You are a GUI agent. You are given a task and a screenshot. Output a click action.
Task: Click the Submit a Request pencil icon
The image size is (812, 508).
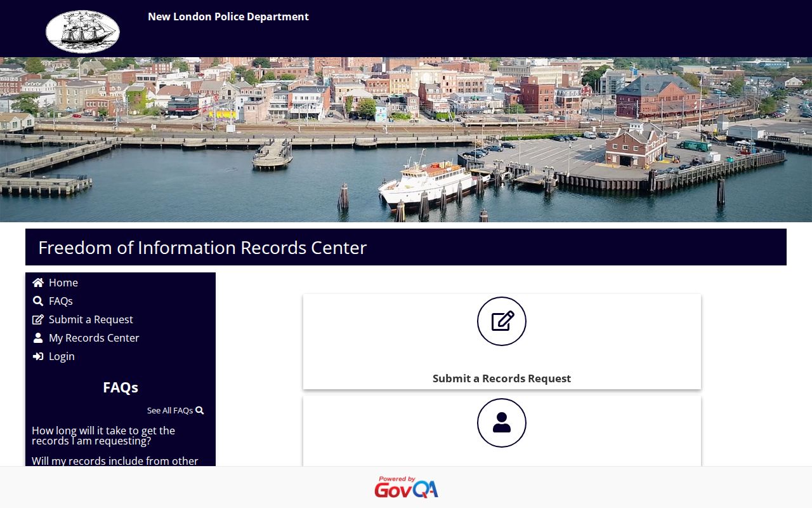pos(38,319)
